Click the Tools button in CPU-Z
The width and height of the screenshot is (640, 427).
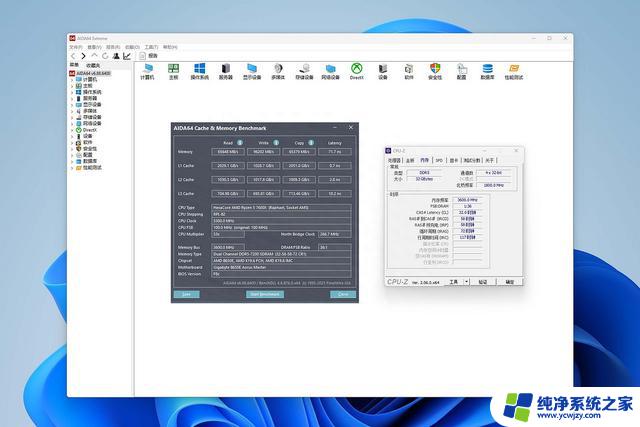click(453, 282)
